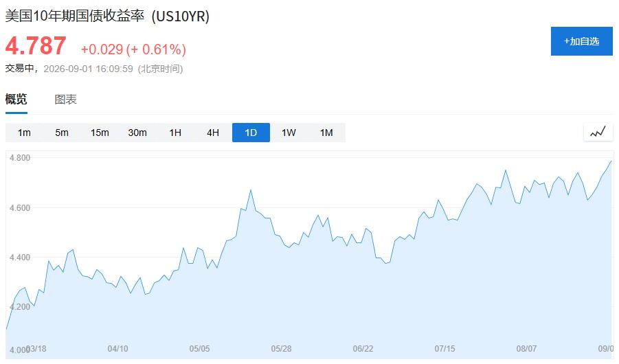Click the 05/05 date marker on axis
This screenshot has height=364, width=619.
[199, 349]
